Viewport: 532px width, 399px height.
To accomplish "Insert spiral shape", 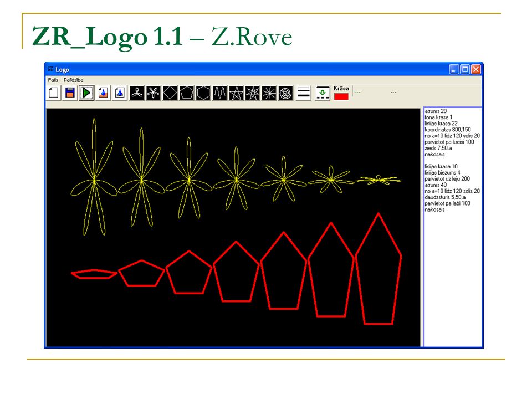I will 286,93.
